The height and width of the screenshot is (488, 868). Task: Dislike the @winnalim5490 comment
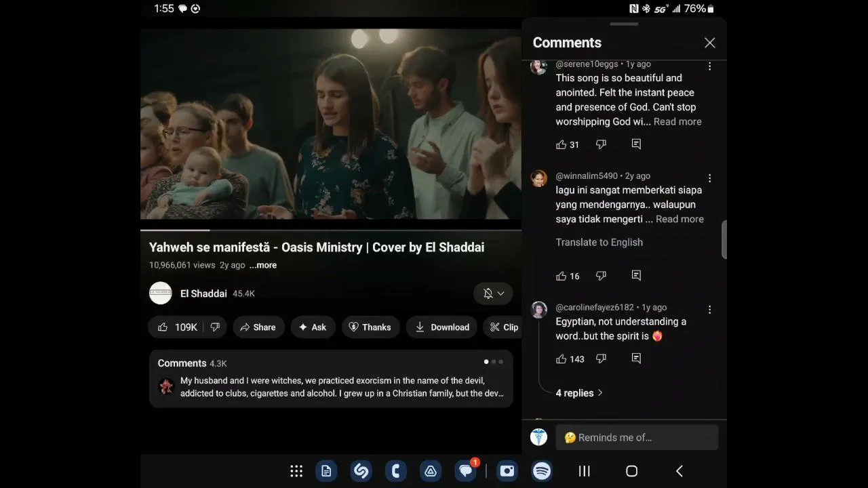tap(601, 276)
